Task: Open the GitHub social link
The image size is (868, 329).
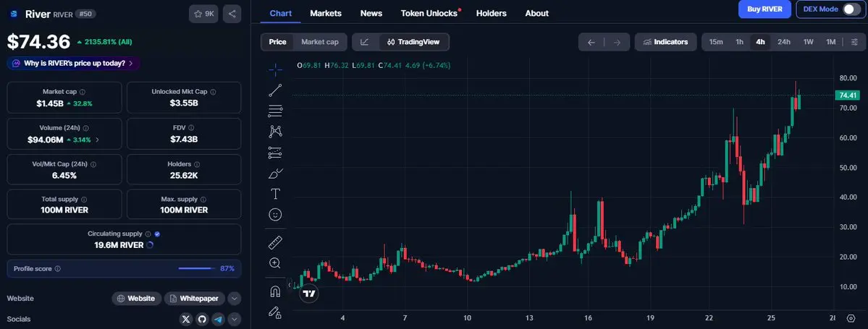Action: coord(202,319)
